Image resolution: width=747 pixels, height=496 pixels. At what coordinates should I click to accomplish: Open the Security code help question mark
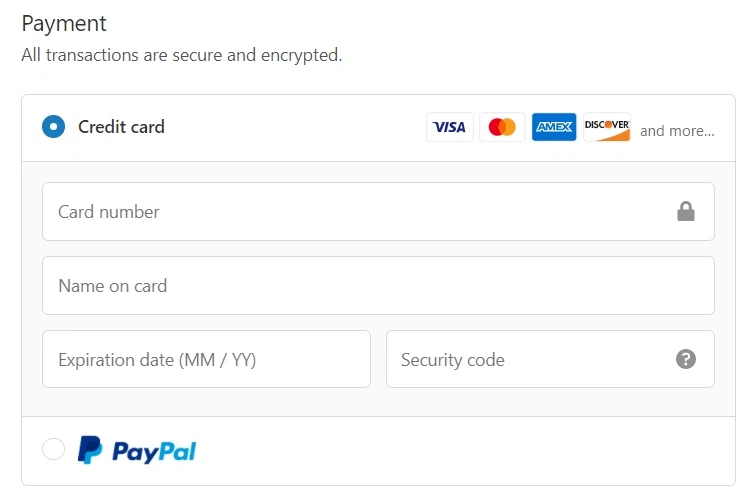tap(686, 359)
